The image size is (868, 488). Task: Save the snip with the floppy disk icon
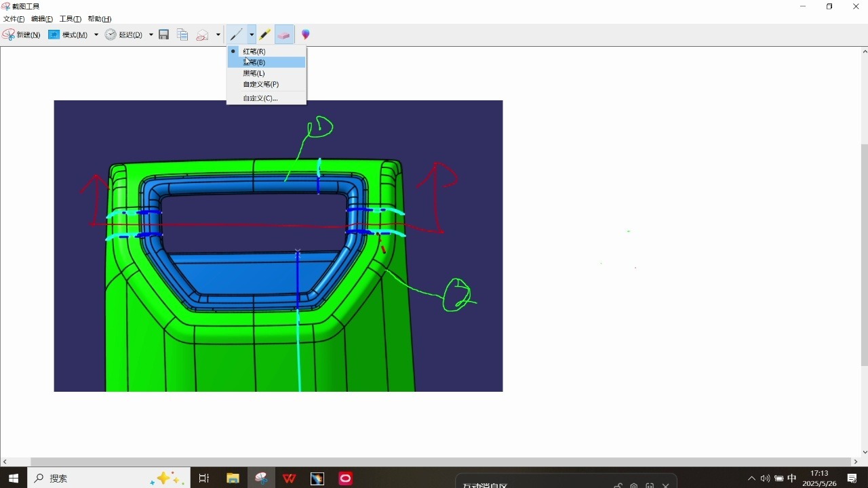click(x=163, y=35)
